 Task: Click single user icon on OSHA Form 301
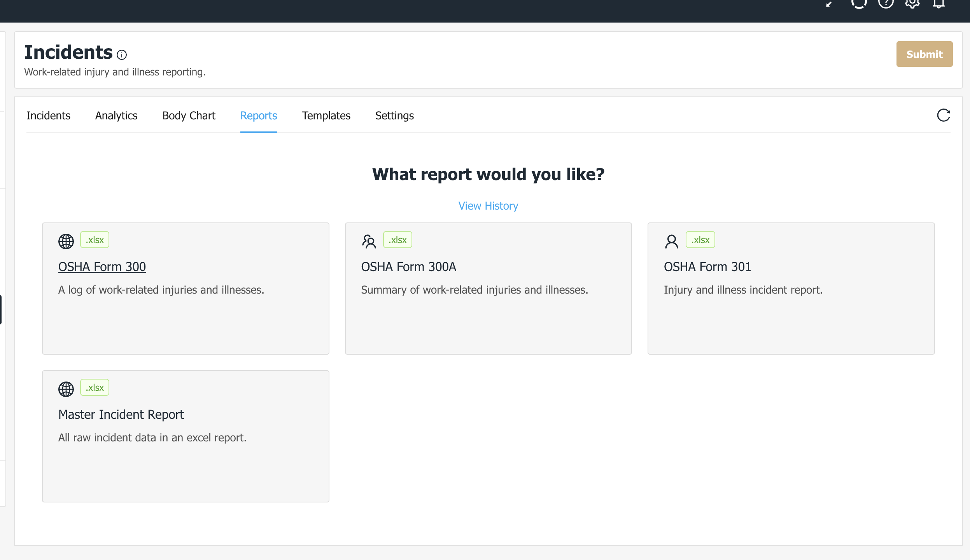coord(671,241)
